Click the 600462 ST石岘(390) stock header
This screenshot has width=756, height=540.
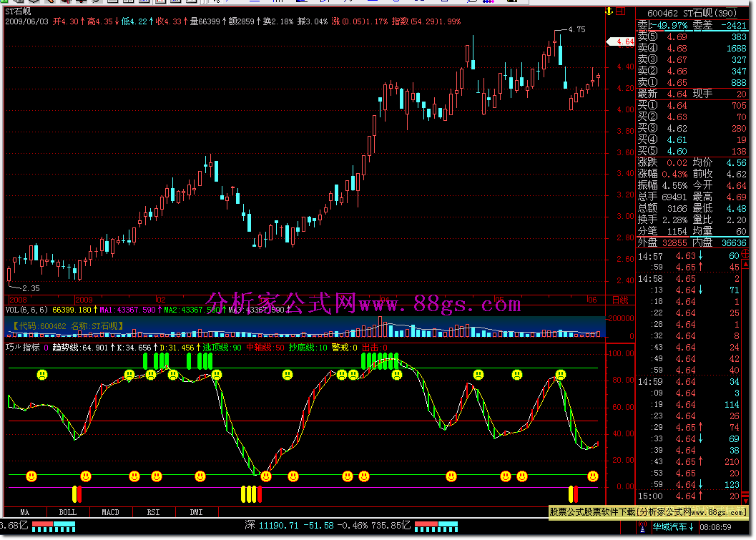pos(692,13)
